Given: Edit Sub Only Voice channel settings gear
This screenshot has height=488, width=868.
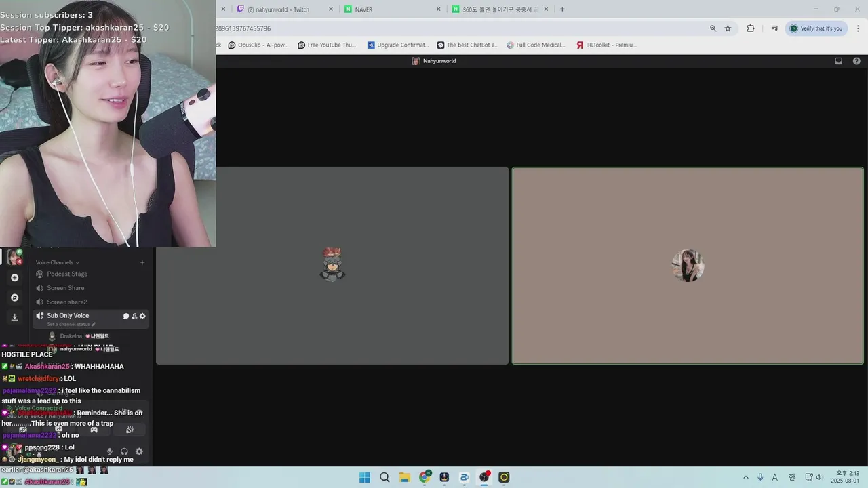Looking at the screenshot, I should pos(142,316).
